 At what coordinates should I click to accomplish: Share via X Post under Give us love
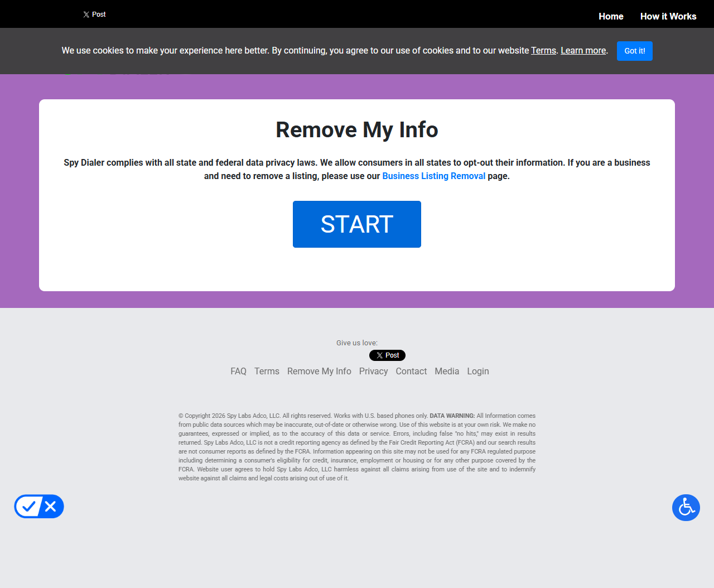[387, 355]
